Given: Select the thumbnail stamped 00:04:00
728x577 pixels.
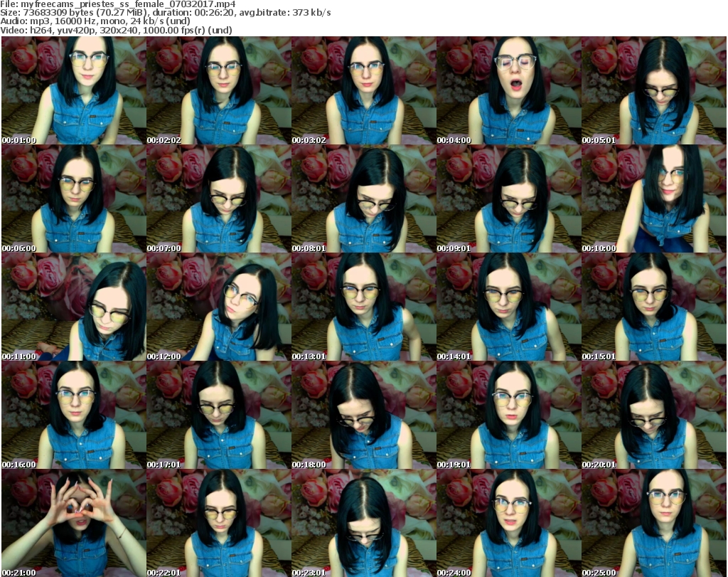Looking at the screenshot, I should (x=509, y=90).
